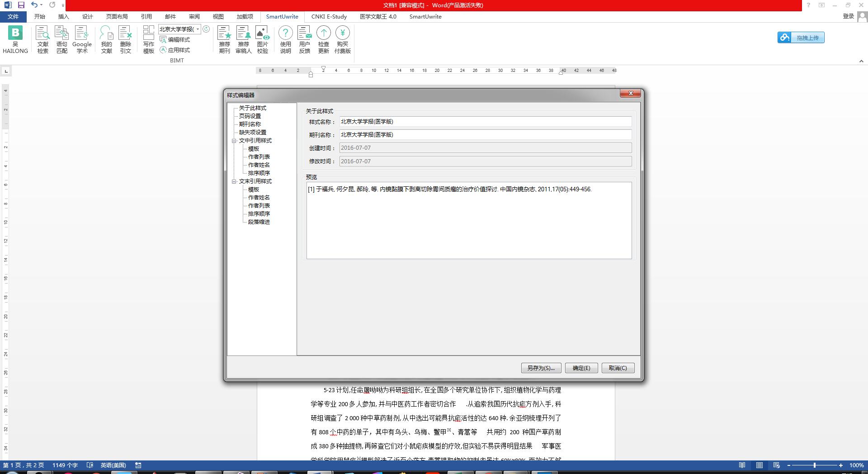Switch to the 开始 Home tab
This screenshot has height=474, width=868.
pos(40,17)
